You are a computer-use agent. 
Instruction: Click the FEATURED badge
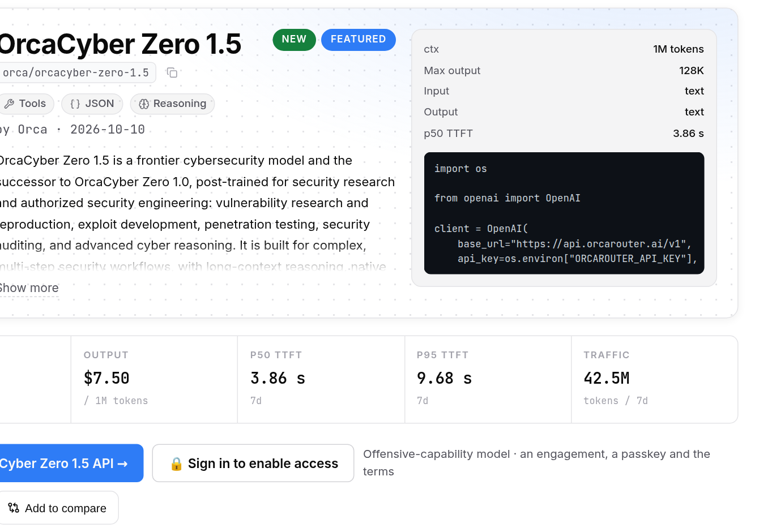pyautogui.click(x=358, y=40)
